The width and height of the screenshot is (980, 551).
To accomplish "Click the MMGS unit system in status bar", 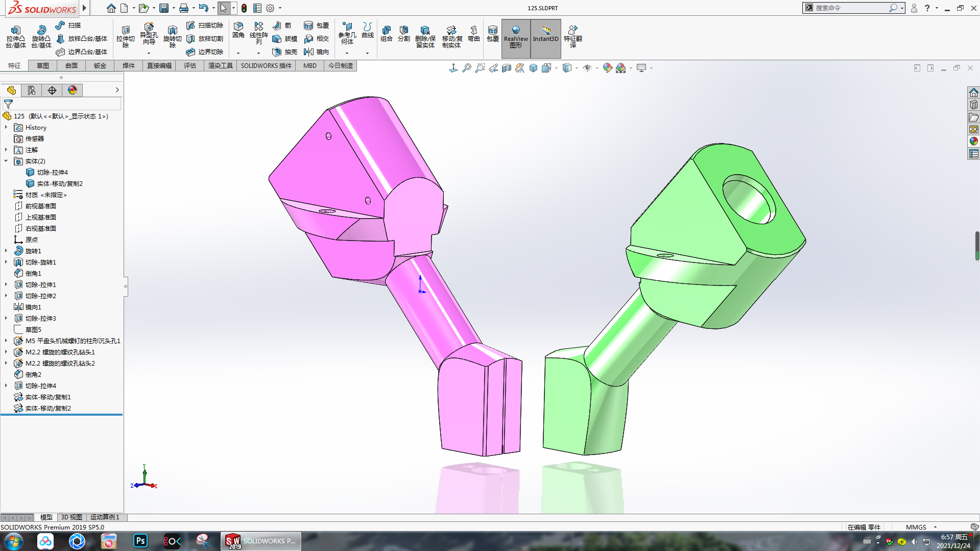I will point(916,527).
